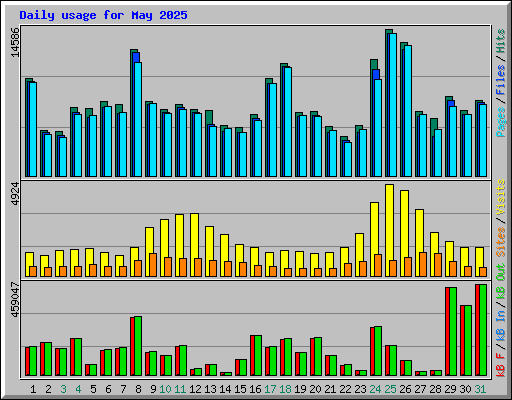
Task: Click the x-axis label for day 15
Action: point(240,389)
